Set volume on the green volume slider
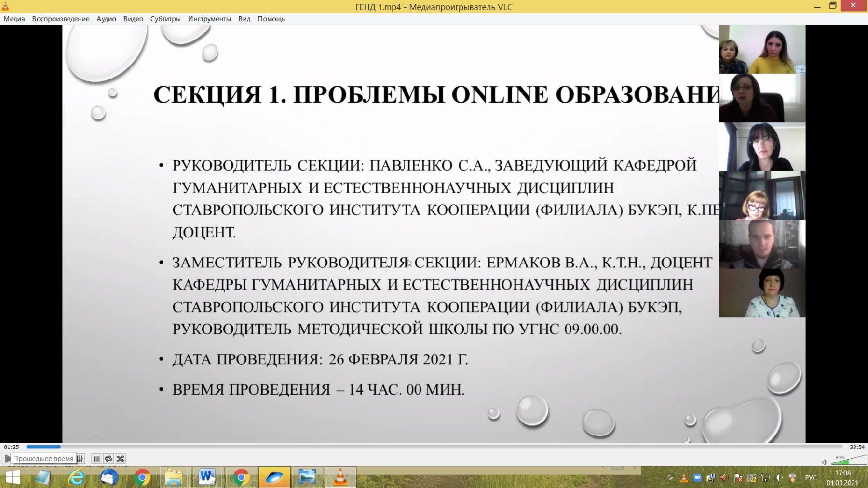Image resolution: width=868 pixels, height=488 pixels. (849, 460)
